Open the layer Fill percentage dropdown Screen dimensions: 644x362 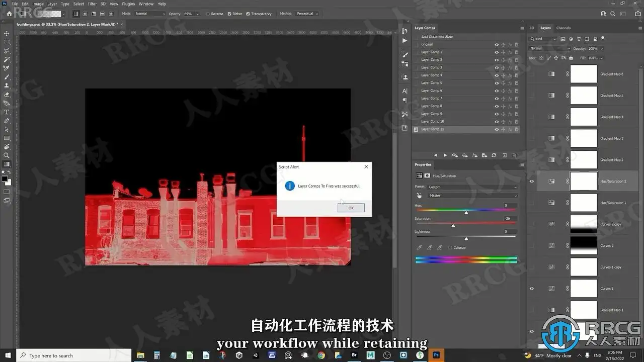(601, 58)
